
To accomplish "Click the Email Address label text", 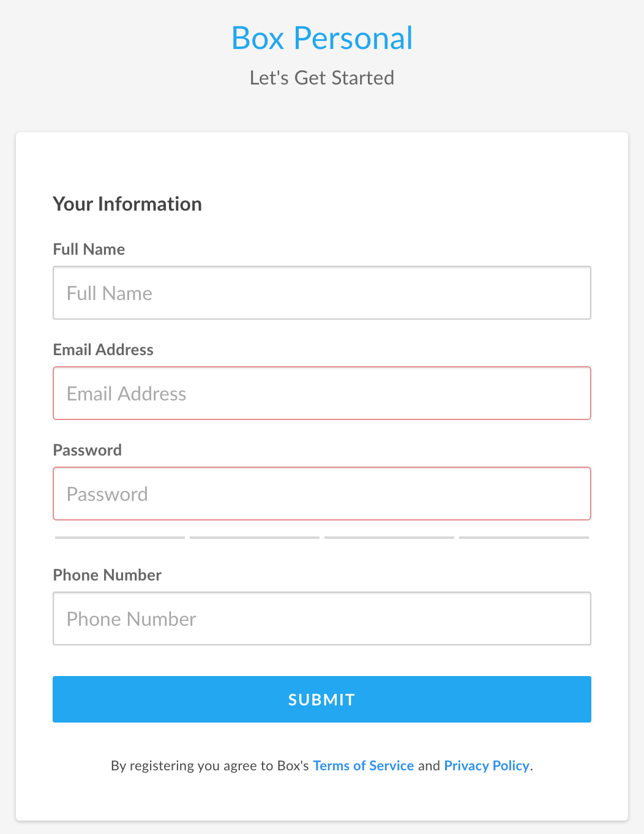I will (x=103, y=350).
